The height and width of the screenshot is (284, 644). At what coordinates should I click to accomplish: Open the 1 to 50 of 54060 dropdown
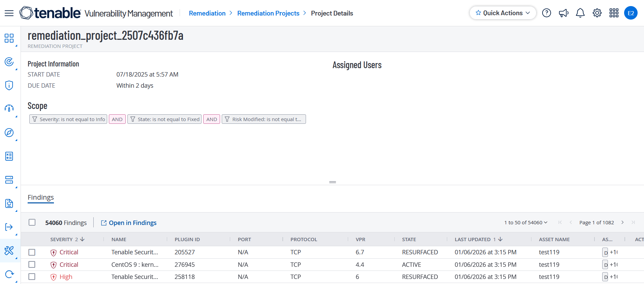click(526, 223)
